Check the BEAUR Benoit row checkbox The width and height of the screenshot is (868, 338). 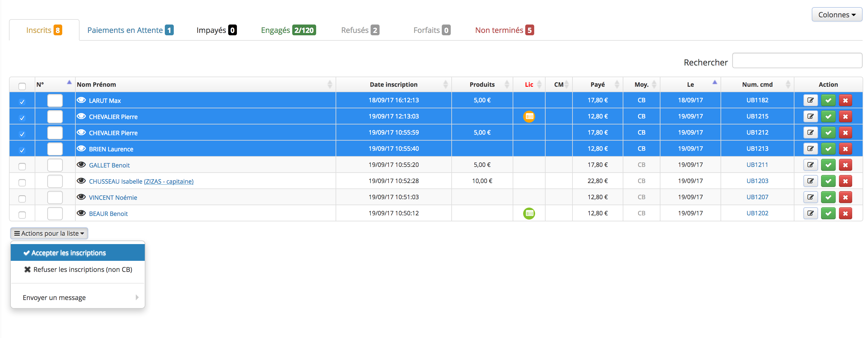22,215
